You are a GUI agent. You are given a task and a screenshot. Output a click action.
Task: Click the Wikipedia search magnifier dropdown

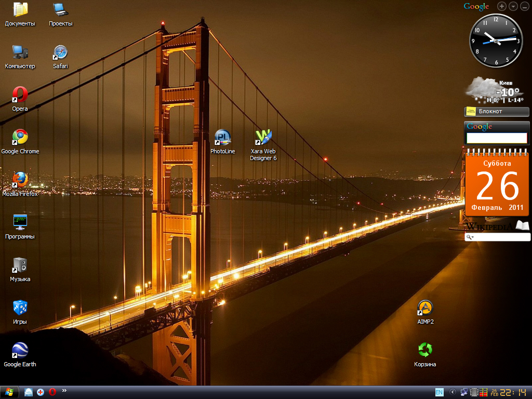tap(470, 237)
